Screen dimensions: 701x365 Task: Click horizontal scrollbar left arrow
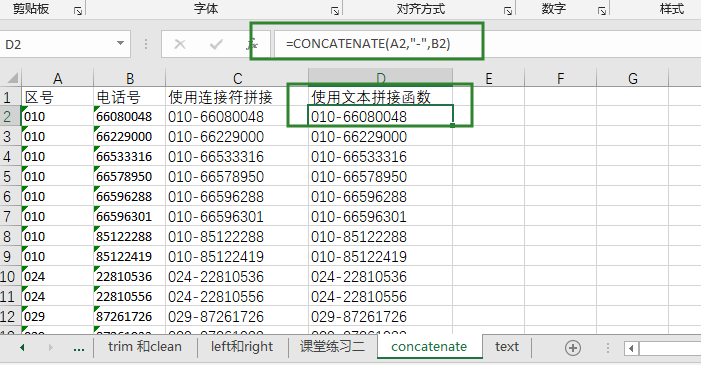click(x=631, y=348)
